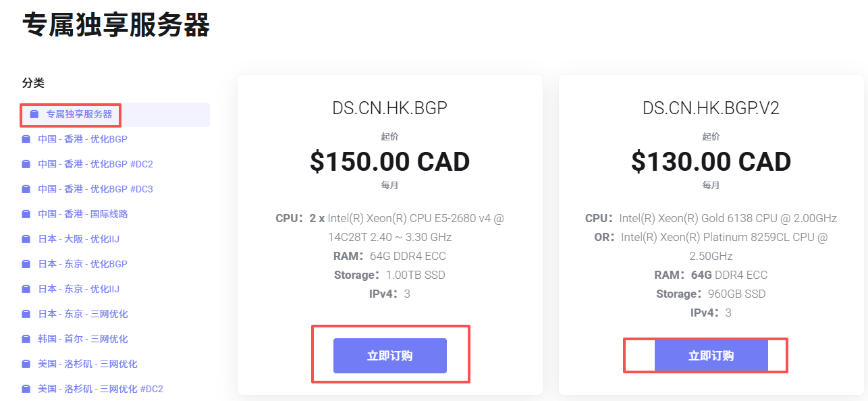
Task: Go to 日本 - 东京 - 优化IIJ category
Action: point(78,290)
